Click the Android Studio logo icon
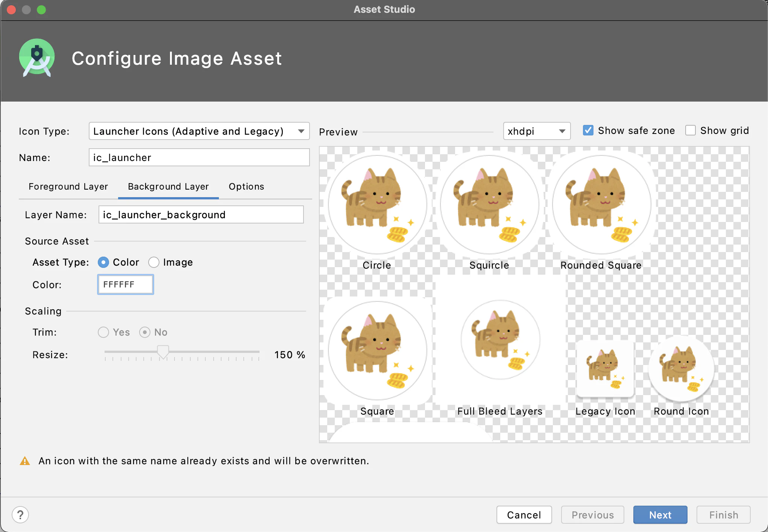 click(37, 58)
